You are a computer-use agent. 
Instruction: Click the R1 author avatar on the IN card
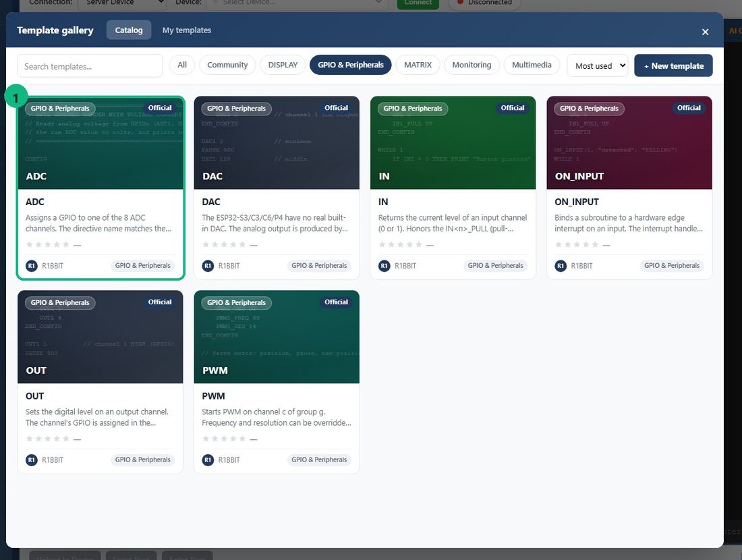point(384,266)
